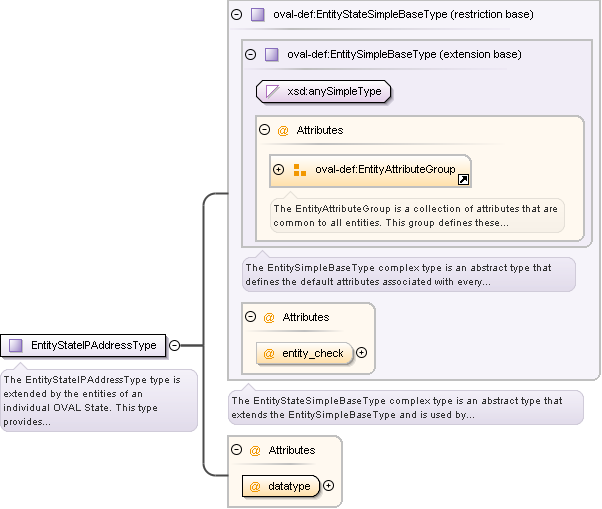Click the EntityStateIPAddressType description text

pyautogui.click(x=98, y=400)
